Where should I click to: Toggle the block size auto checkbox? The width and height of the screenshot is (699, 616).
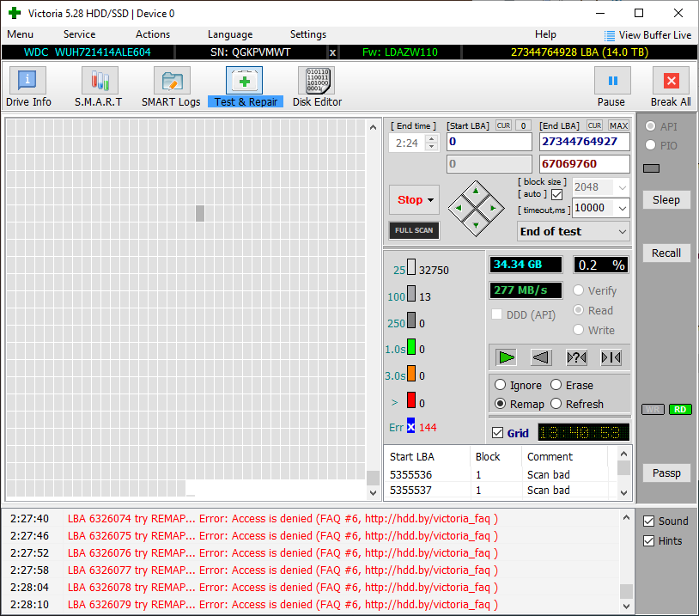point(556,194)
